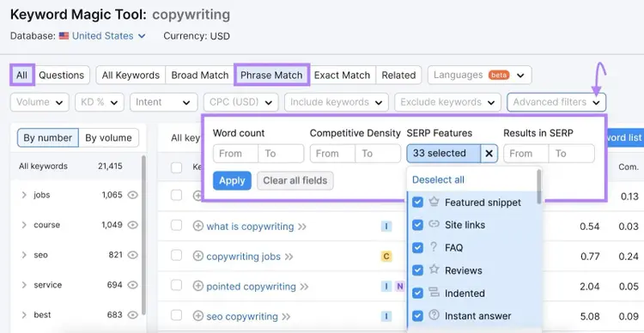Click the Indented results icon
Image resolution: width=644 pixels, height=333 pixels.
click(434, 293)
